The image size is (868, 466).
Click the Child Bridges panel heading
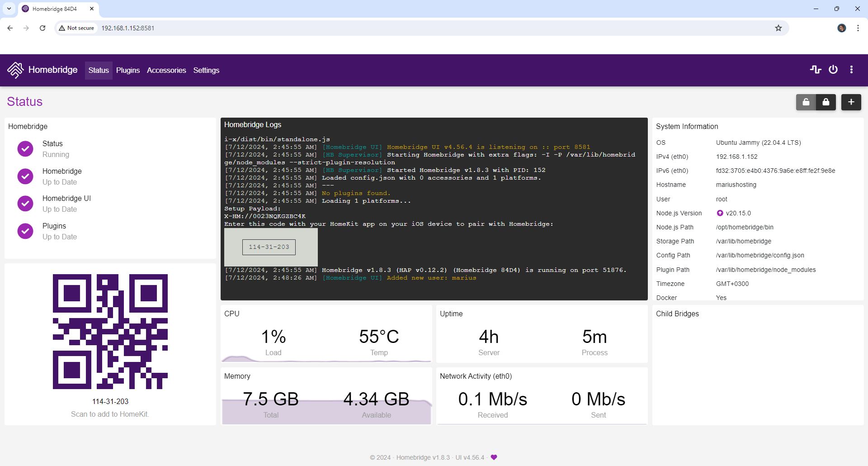pyautogui.click(x=677, y=314)
